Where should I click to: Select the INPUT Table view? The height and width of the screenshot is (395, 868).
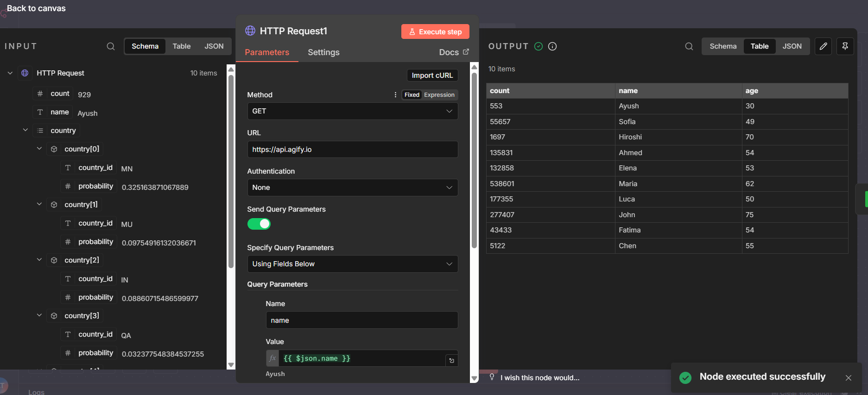182,46
